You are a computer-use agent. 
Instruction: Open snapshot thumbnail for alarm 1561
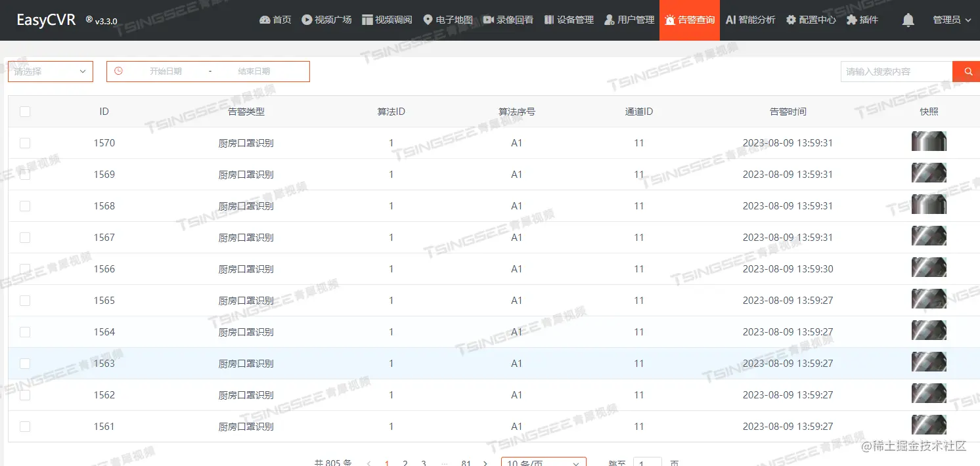[929, 425]
